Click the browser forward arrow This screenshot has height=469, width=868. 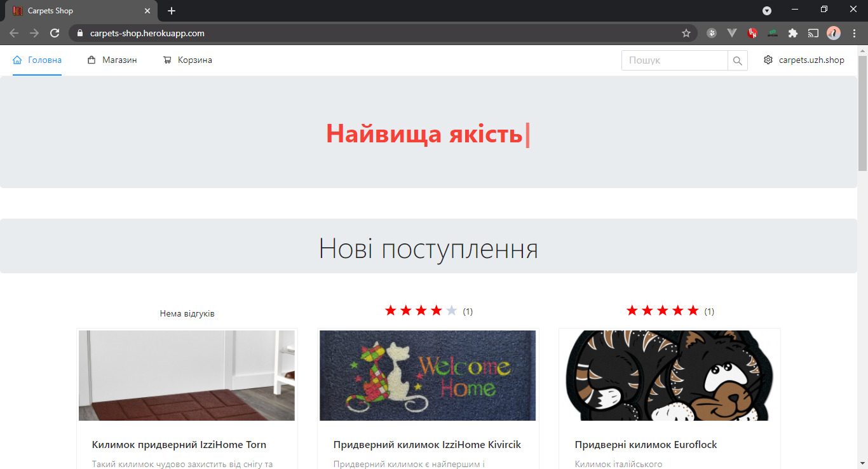click(x=34, y=33)
